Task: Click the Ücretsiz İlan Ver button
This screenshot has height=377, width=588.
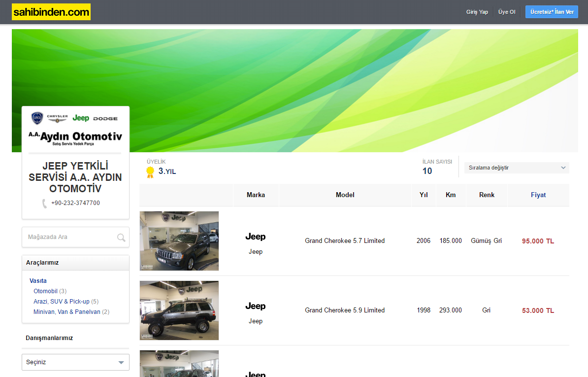Action: [552, 12]
